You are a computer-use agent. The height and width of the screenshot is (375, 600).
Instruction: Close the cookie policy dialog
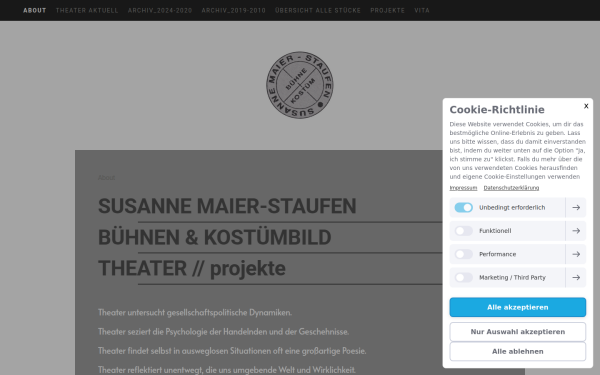coord(586,106)
